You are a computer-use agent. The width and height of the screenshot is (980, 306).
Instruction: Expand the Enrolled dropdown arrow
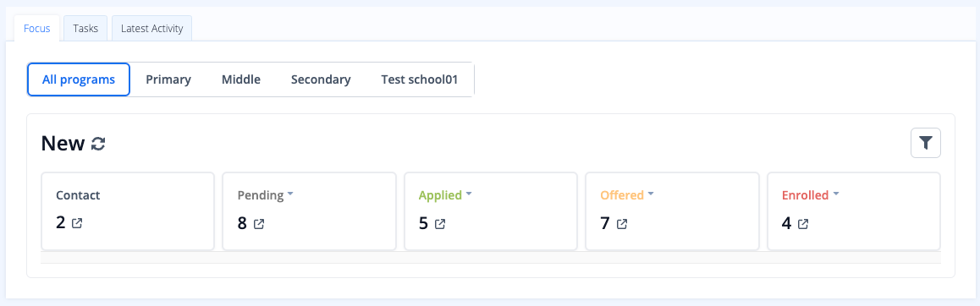pos(835,194)
